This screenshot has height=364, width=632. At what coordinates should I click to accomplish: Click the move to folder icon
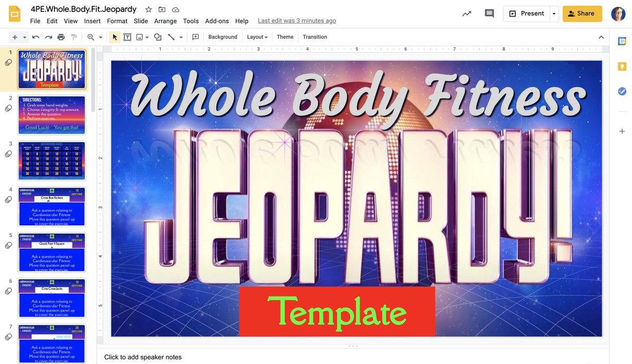pos(162,9)
